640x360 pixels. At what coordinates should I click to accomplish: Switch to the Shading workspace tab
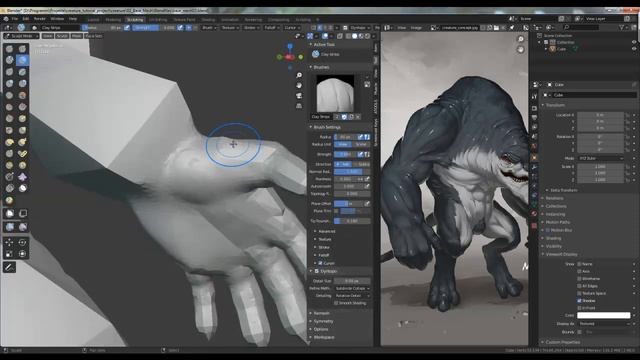(x=208, y=20)
